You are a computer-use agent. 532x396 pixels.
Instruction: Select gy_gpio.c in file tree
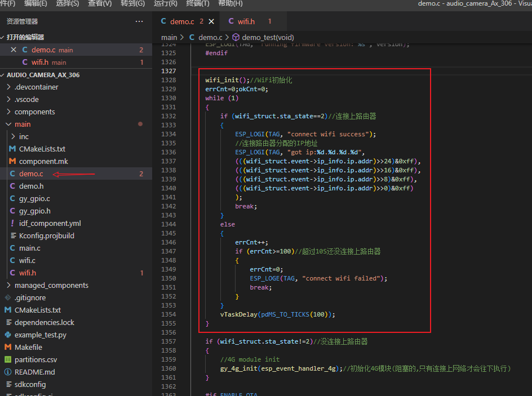[34, 199]
